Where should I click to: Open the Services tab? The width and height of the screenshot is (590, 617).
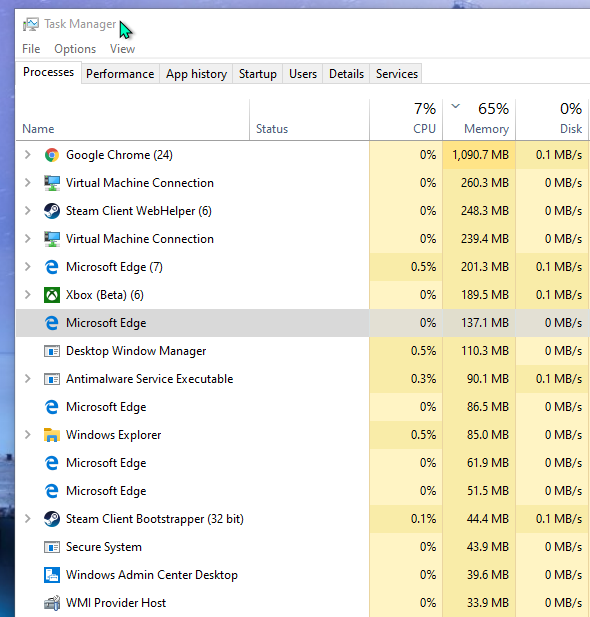pyautogui.click(x=396, y=74)
